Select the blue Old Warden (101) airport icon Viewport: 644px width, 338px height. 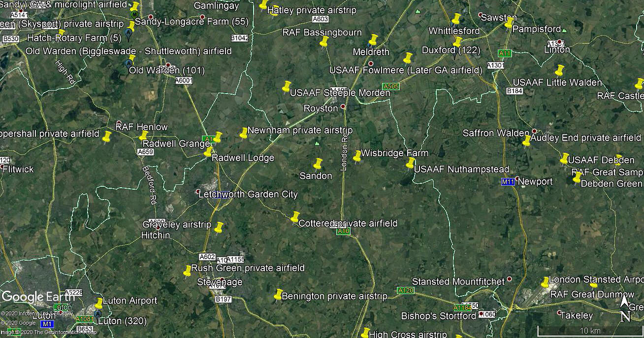[129, 63]
